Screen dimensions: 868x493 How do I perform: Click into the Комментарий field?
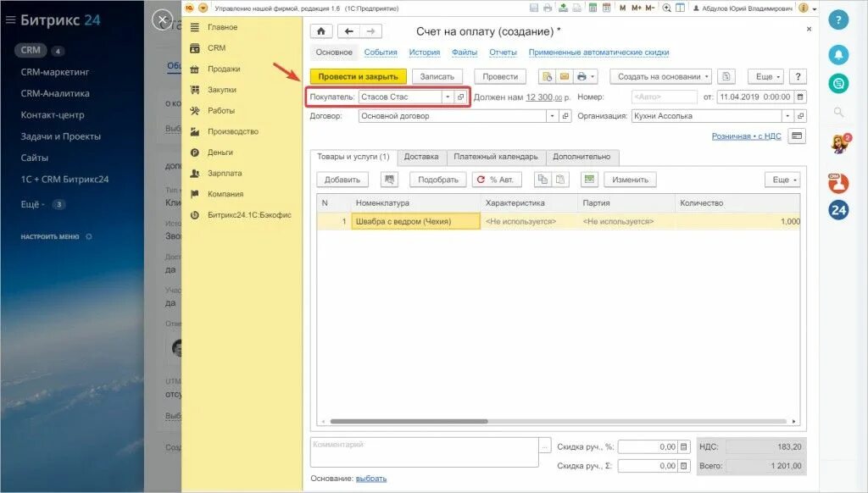coord(425,452)
